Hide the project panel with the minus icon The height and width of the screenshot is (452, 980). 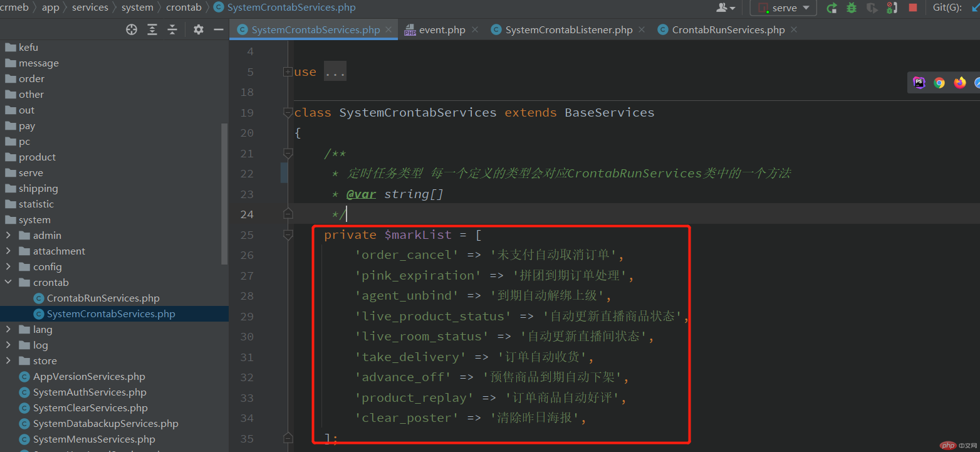point(219,29)
